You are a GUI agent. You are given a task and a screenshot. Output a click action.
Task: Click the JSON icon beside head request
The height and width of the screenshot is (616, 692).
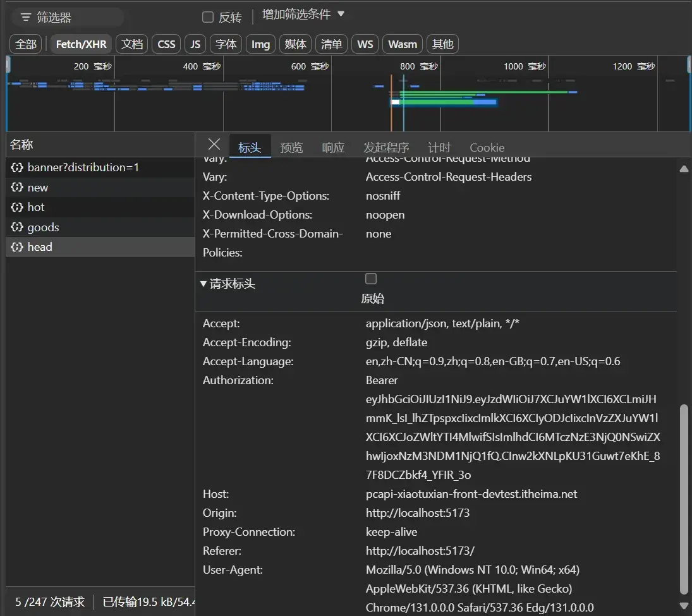[17, 246]
